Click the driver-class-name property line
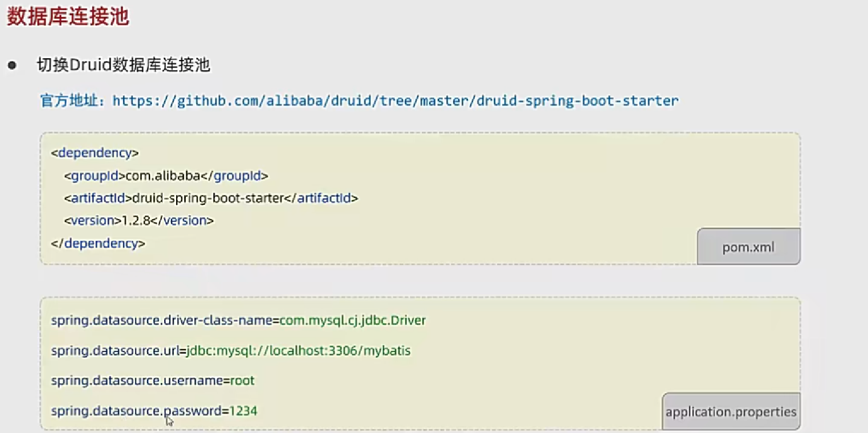Screen dimensions: 868x433 pyautogui.click(x=238, y=320)
